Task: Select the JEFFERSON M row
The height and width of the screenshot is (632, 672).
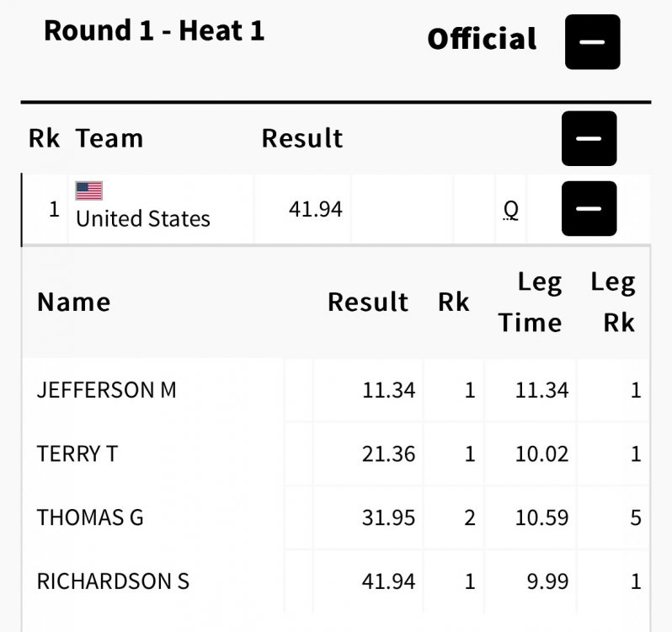Action: point(107,390)
